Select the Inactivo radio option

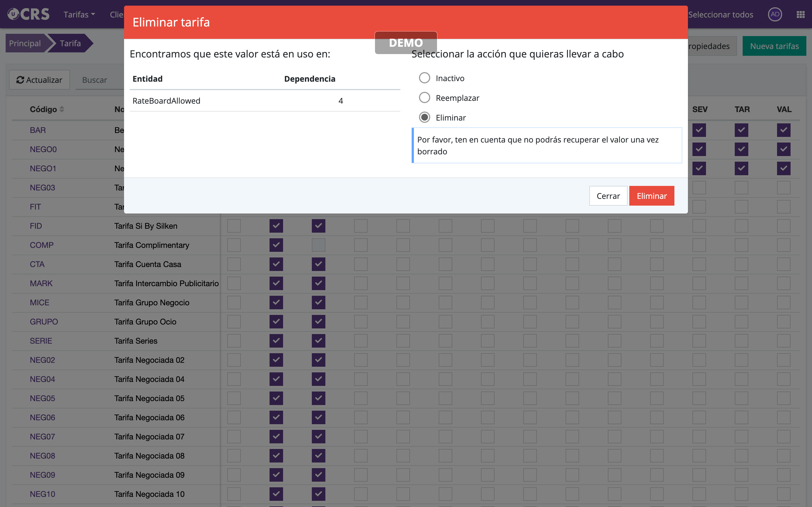[424, 78]
